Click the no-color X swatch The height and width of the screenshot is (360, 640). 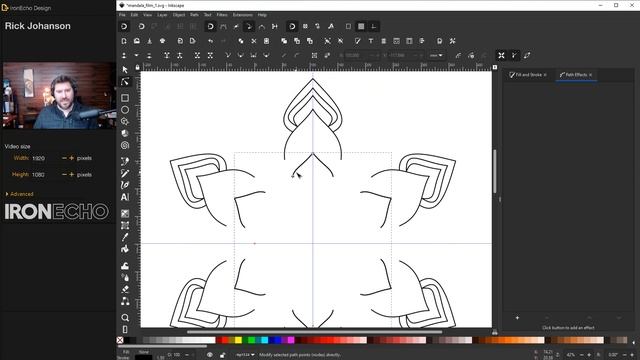(x=120, y=340)
